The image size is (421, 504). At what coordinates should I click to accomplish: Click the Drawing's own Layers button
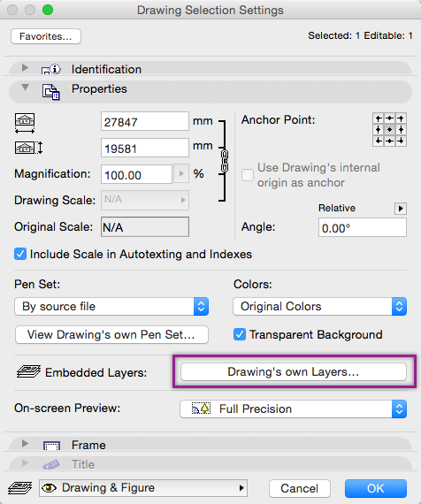coord(294,372)
